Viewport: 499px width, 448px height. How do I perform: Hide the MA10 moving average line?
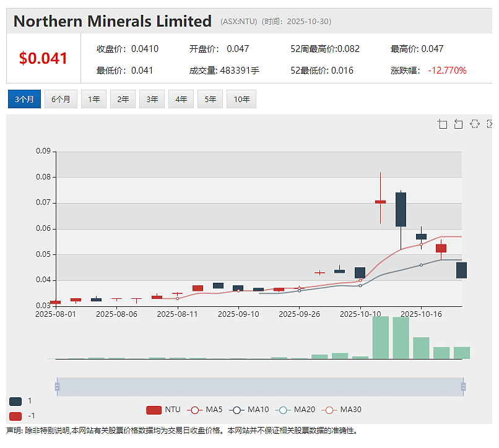coord(249,410)
